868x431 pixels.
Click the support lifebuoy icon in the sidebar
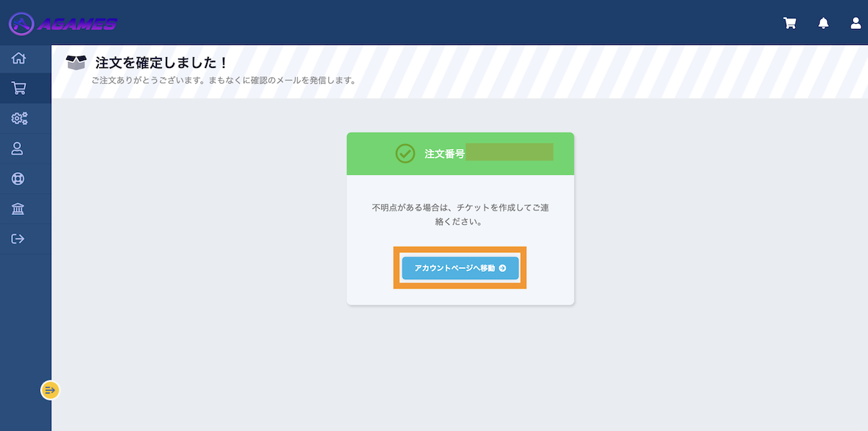pyautogui.click(x=17, y=178)
